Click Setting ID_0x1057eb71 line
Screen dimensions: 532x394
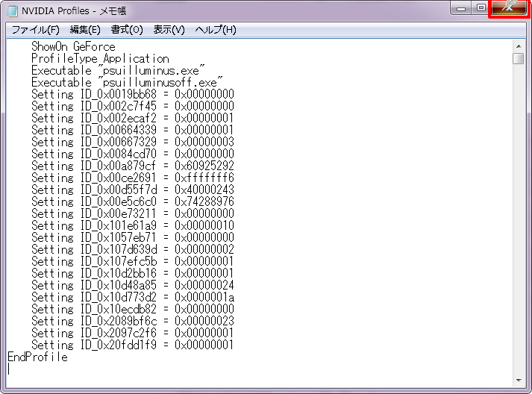tap(133, 237)
